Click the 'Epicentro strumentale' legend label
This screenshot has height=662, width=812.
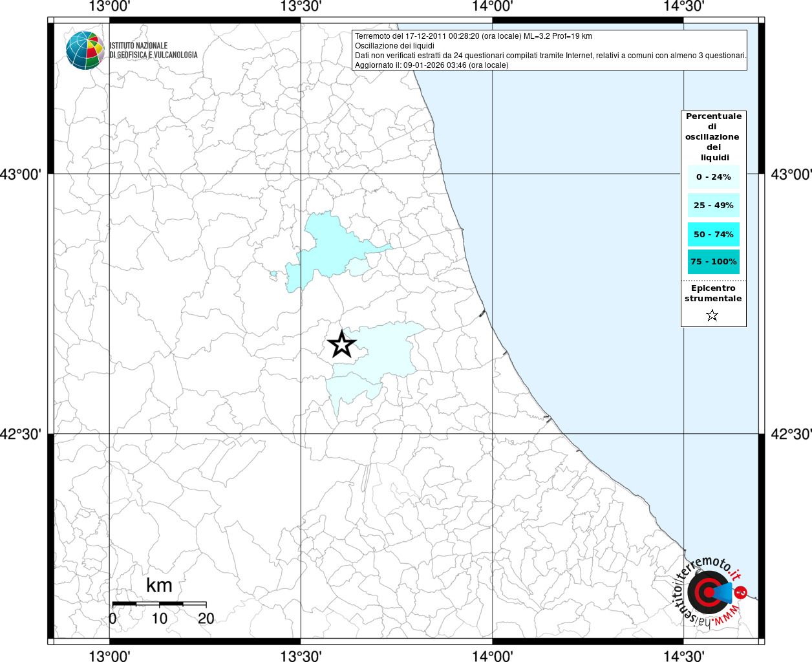pyautogui.click(x=713, y=294)
